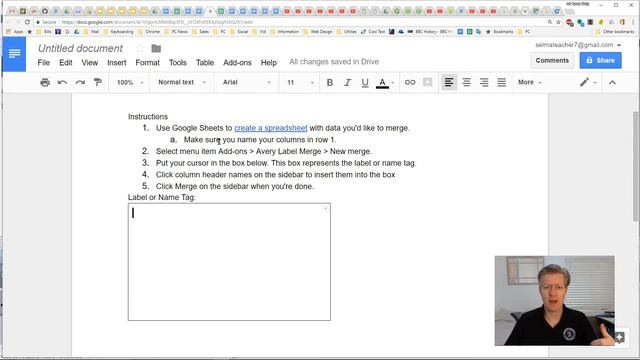The height and width of the screenshot is (360, 640).
Task: Open the Editing mode pencil dropdown
Action: (588, 82)
